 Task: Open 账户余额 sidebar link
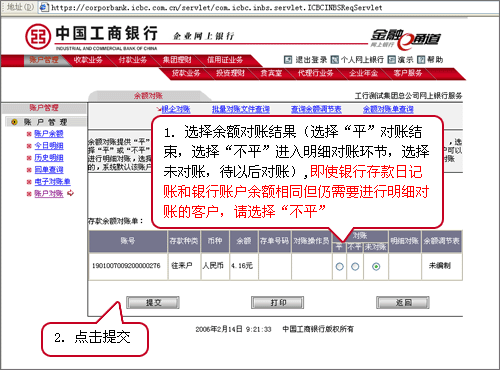coord(49,134)
